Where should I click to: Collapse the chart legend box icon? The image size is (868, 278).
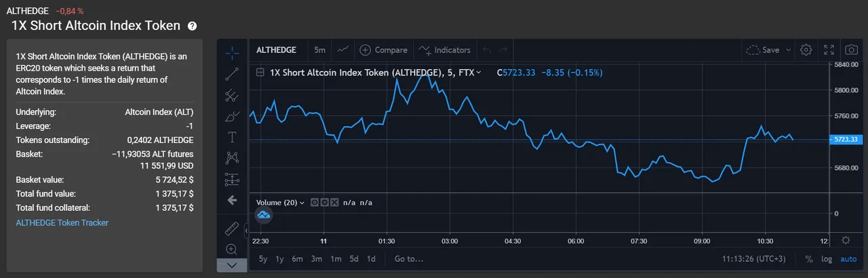point(260,72)
